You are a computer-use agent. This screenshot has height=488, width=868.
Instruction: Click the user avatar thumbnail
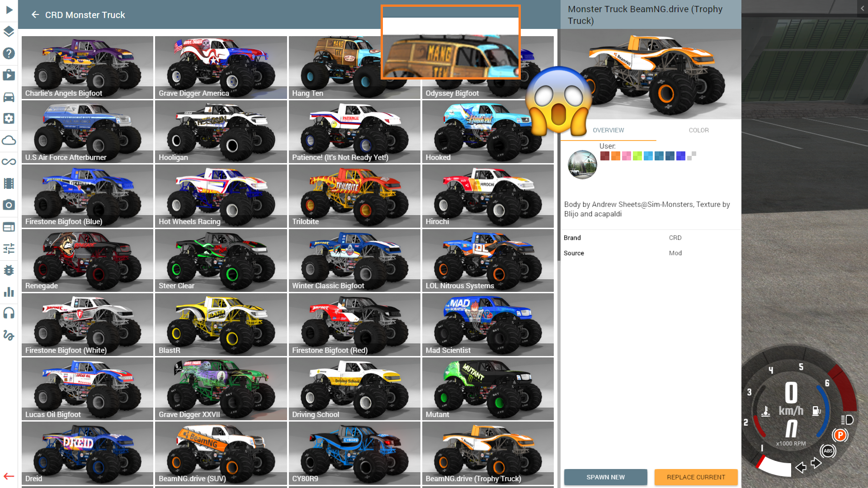[582, 164]
